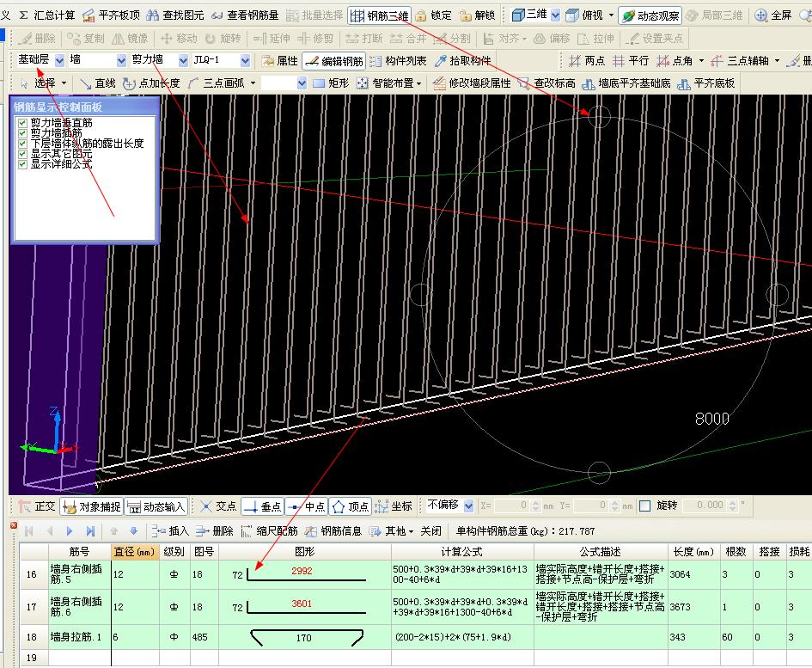
Task: Click the 锁定 lock icon
Action: tap(421, 15)
